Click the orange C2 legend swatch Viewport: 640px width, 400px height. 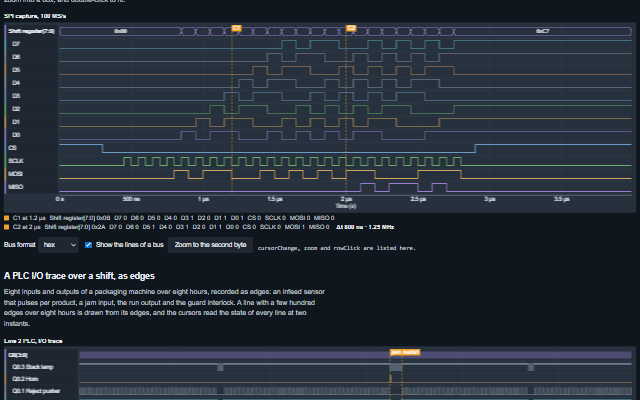tap(6, 227)
